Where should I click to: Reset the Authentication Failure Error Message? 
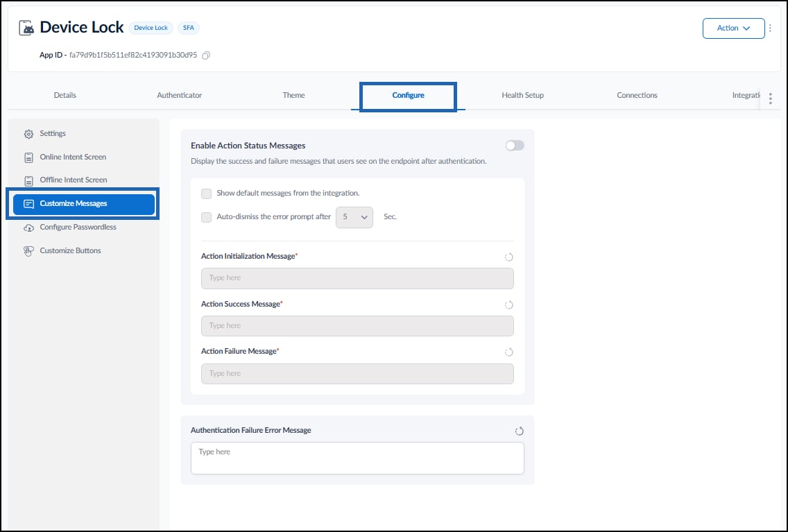click(x=519, y=431)
